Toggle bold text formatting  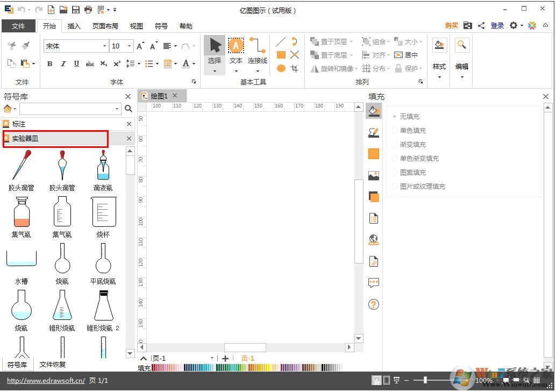49,63
